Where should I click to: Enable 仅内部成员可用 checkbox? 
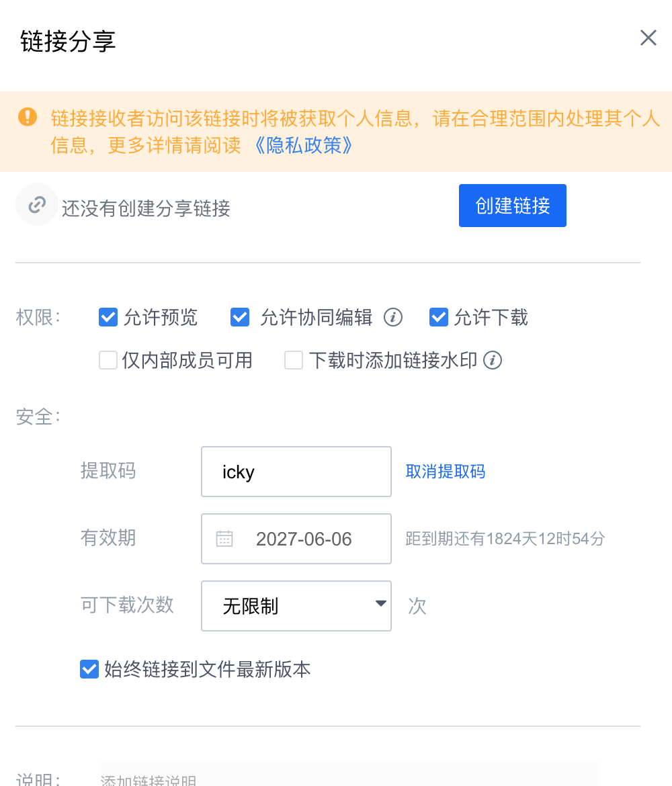click(108, 360)
